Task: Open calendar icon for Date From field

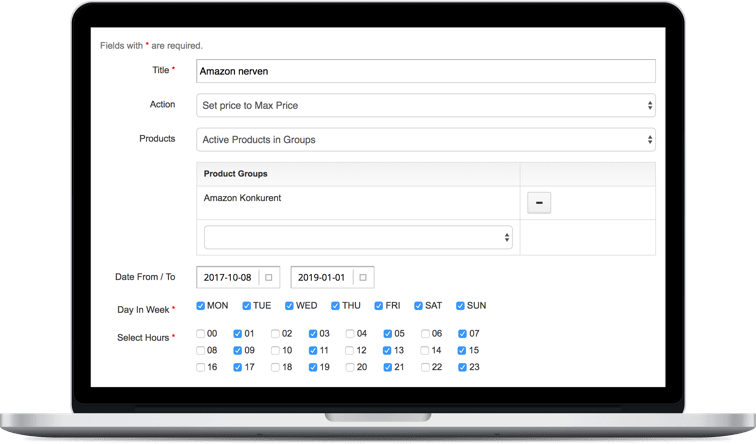Action: [269, 277]
